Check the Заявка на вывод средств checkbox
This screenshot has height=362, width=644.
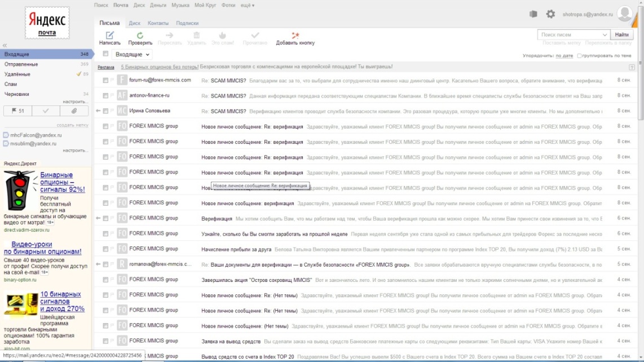point(105,341)
